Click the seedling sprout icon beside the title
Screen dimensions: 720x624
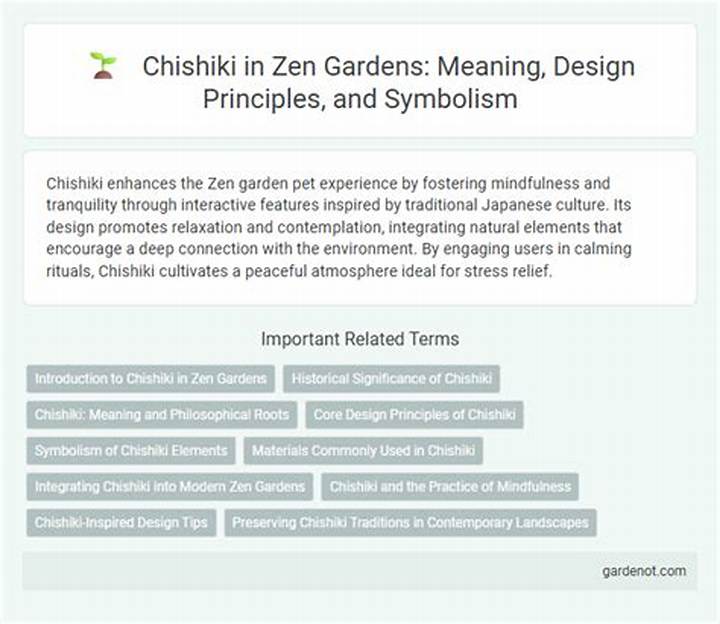tap(103, 66)
